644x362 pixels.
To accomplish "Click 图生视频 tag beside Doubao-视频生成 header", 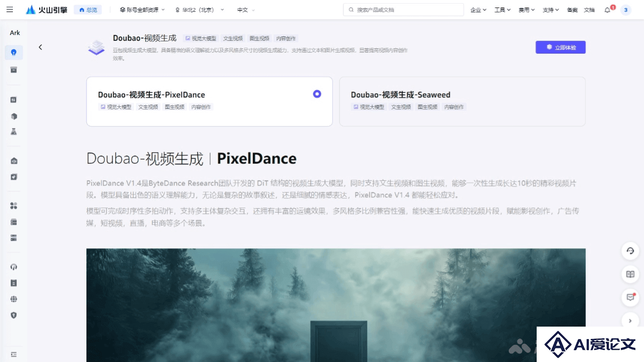I will [259, 39].
